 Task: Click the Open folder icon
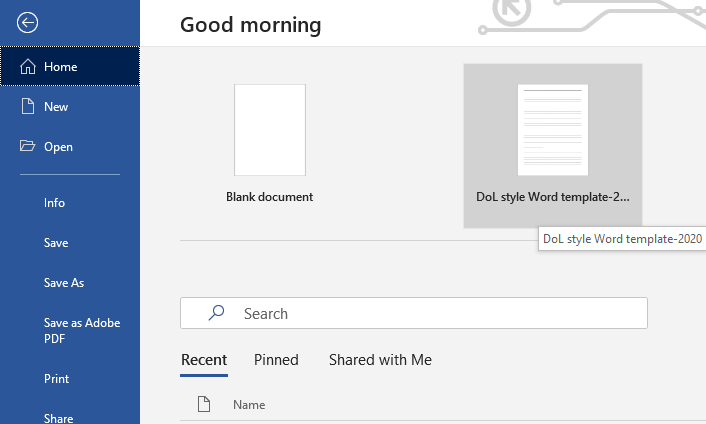tap(27, 146)
